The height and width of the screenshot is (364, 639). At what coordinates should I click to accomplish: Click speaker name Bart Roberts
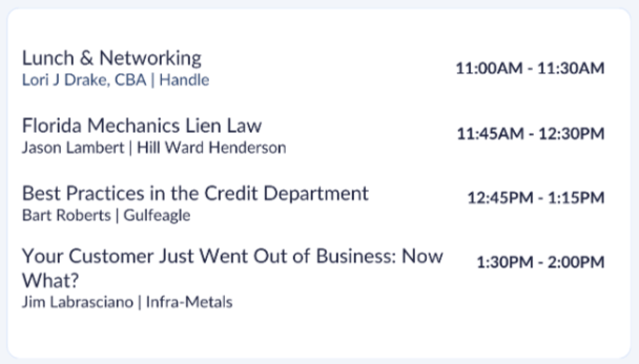(66, 216)
